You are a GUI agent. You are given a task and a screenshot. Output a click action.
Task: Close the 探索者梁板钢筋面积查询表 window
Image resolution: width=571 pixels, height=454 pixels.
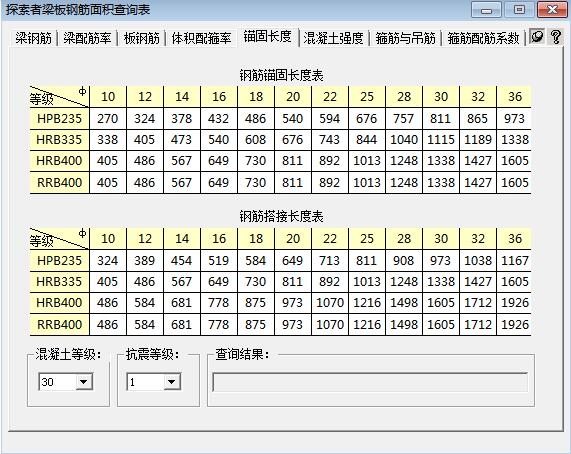click(x=552, y=10)
